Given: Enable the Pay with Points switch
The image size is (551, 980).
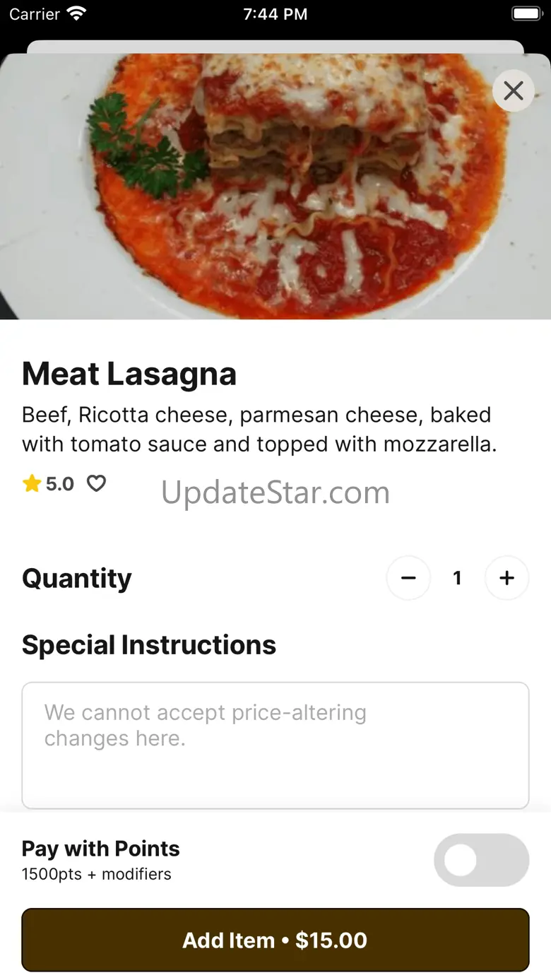Looking at the screenshot, I should [x=481, y=860].
